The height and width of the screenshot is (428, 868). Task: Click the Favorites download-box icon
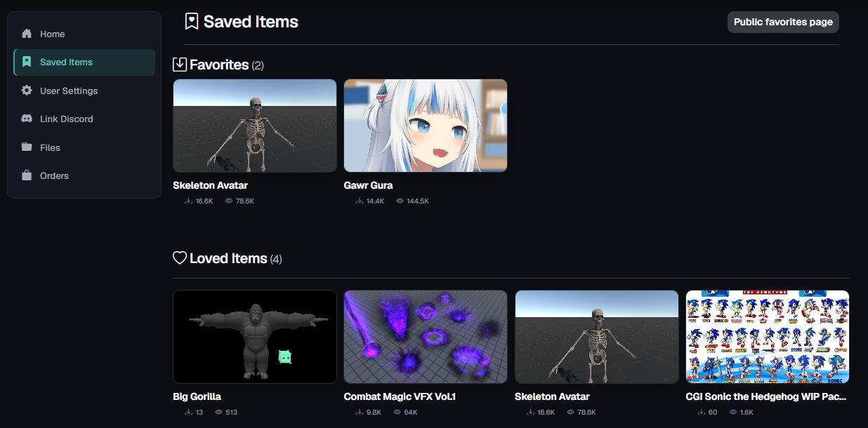180,65
